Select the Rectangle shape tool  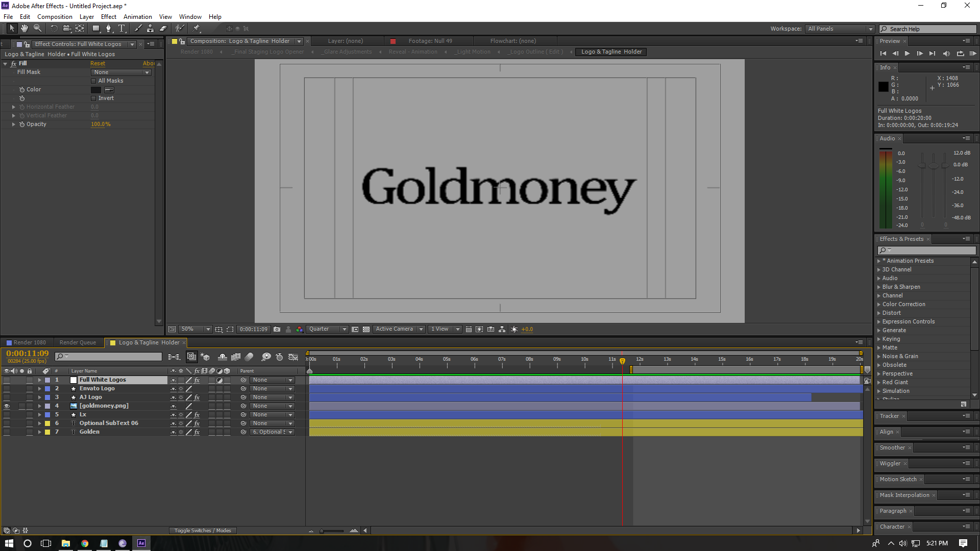95,29
